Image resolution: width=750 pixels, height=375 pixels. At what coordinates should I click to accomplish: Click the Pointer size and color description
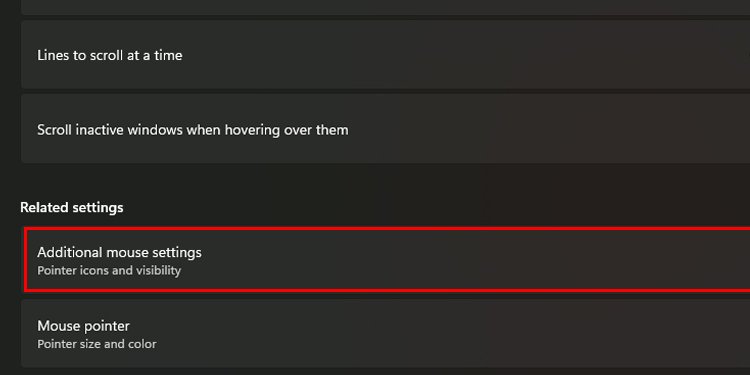97,344
